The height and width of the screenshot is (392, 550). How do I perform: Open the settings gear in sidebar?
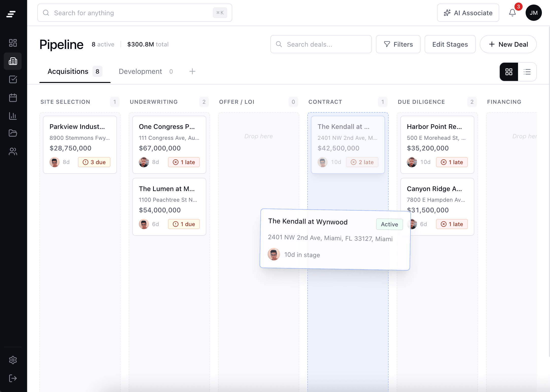(13, 360)
